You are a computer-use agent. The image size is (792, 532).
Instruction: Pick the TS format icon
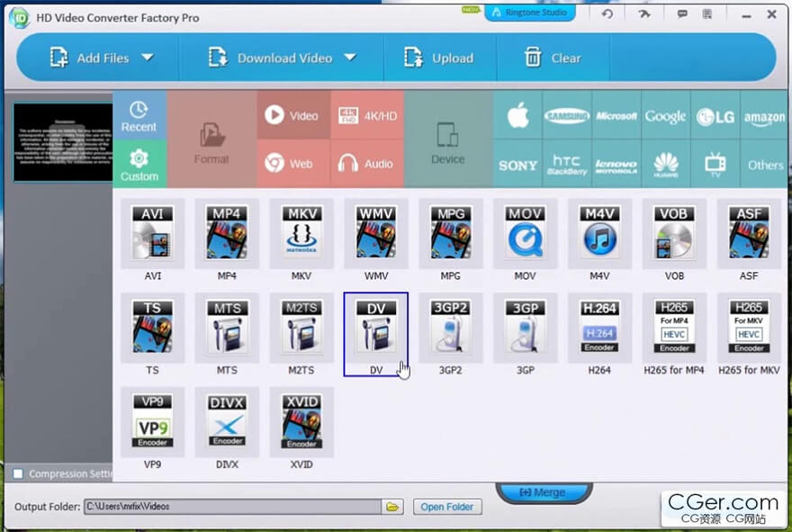tap(152, 328)
